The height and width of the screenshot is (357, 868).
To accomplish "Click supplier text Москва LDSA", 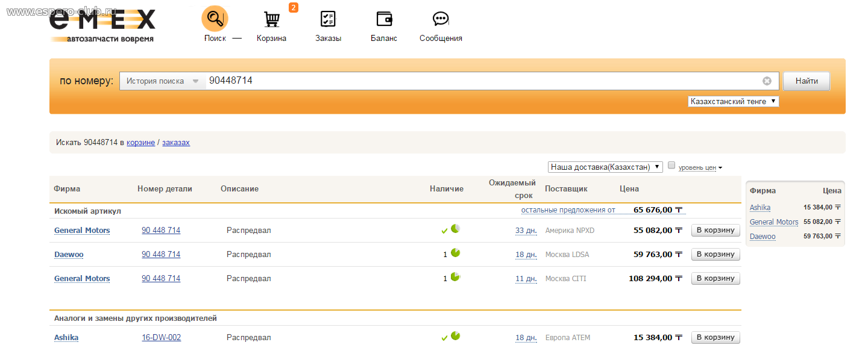I will pyautogui.click(x=567, y=255).
